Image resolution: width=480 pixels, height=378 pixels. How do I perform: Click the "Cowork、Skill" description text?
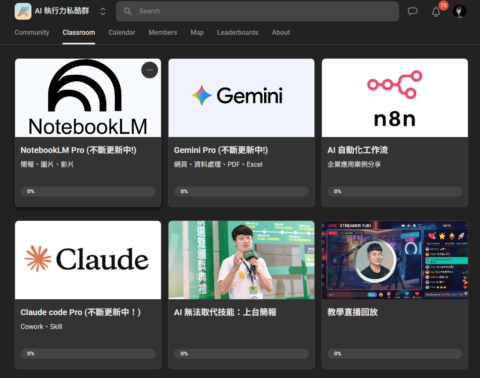click(x=41, y=327)
